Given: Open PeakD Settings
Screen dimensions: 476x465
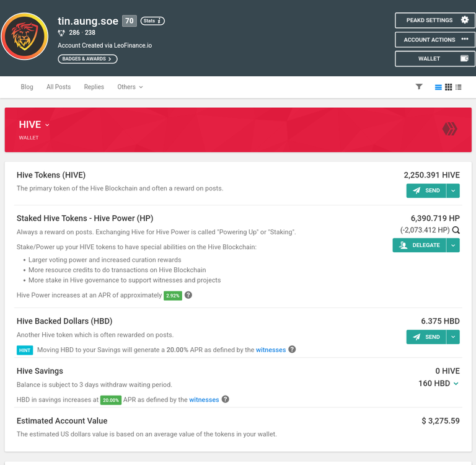Looking at the screenshot, I should coord(434,20).
